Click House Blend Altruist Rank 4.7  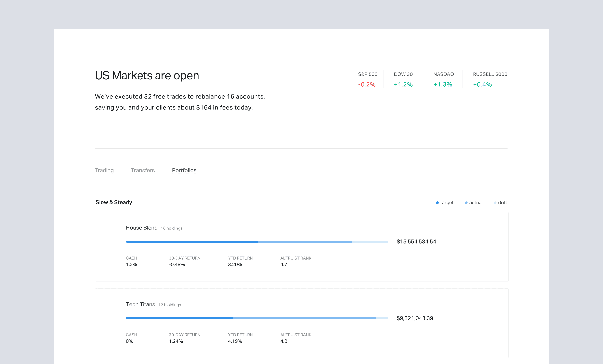pos(283,264)
